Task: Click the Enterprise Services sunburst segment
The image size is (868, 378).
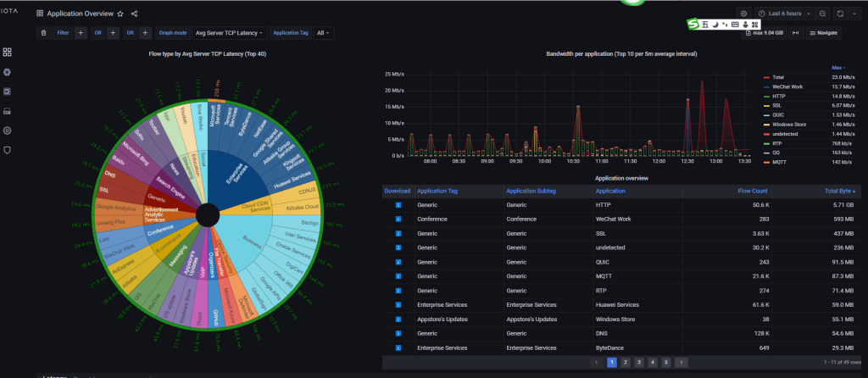Action: (x=227, y=172)
